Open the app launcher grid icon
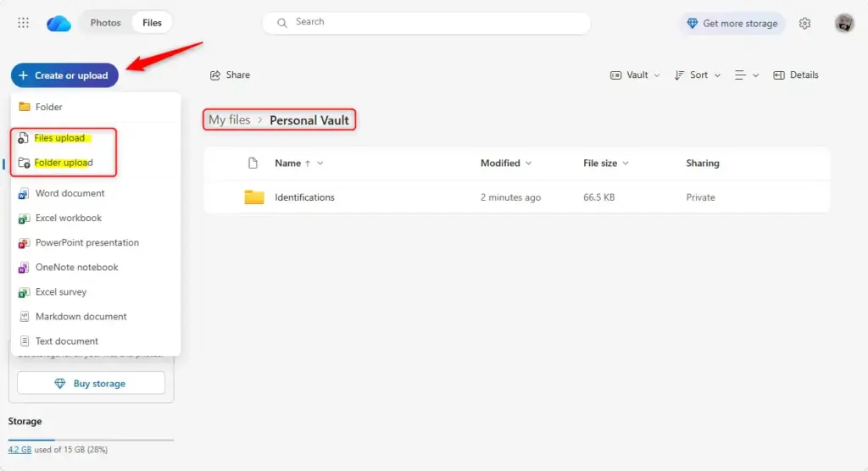This screenshot has width=868, height=471. 23,23
